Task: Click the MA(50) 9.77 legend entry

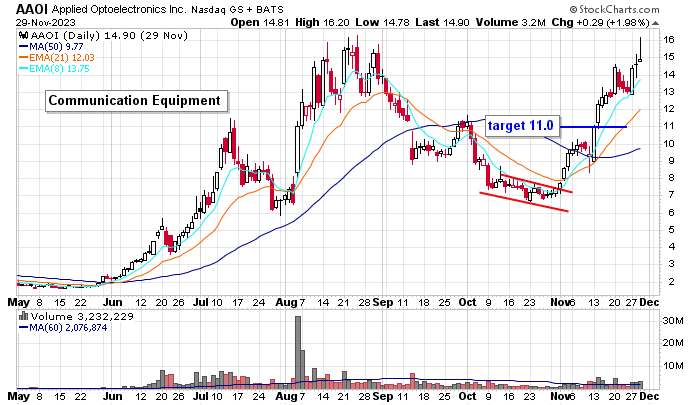Action: (56, 46)
